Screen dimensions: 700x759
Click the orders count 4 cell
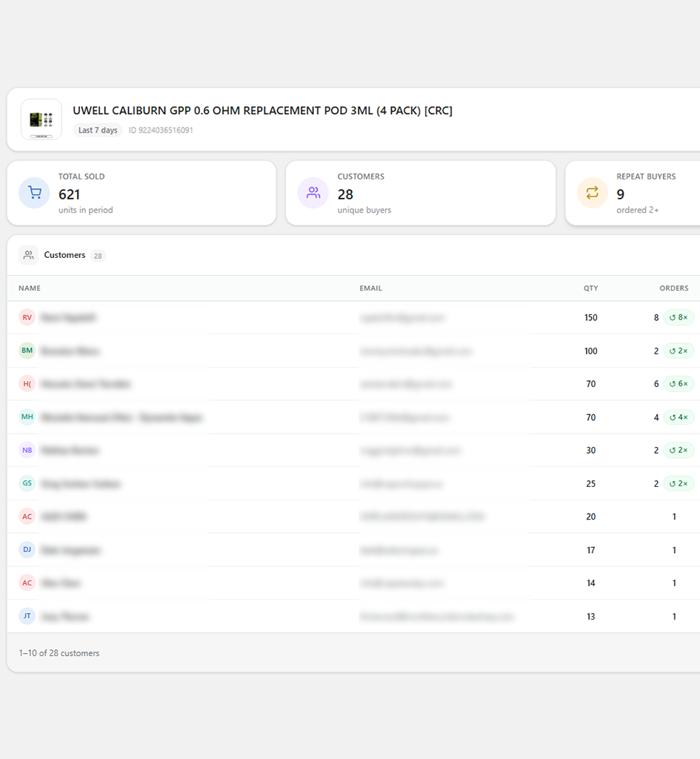point(656,417)
